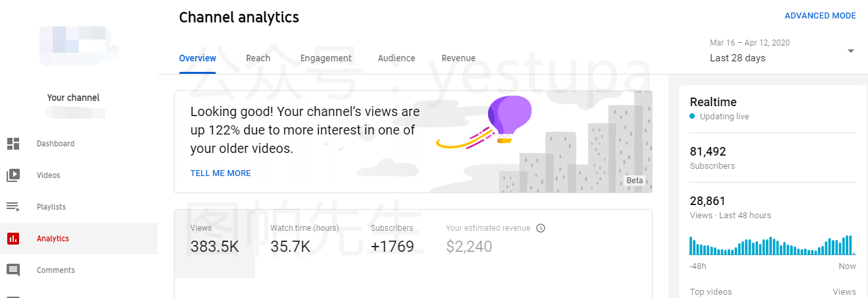Switch to ADVANCED MODE
Screen dimensions: 868x298
coord(820,16)
